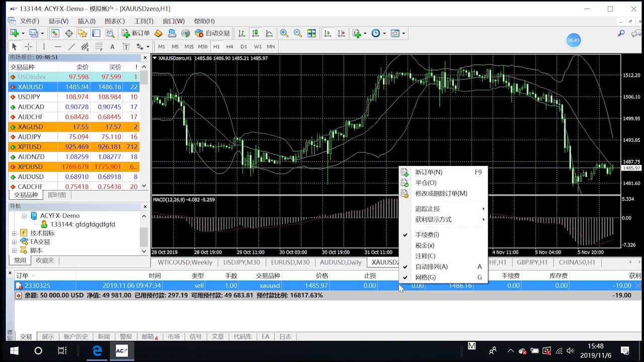Switch timeframe to H4

[x=229, y=46]
